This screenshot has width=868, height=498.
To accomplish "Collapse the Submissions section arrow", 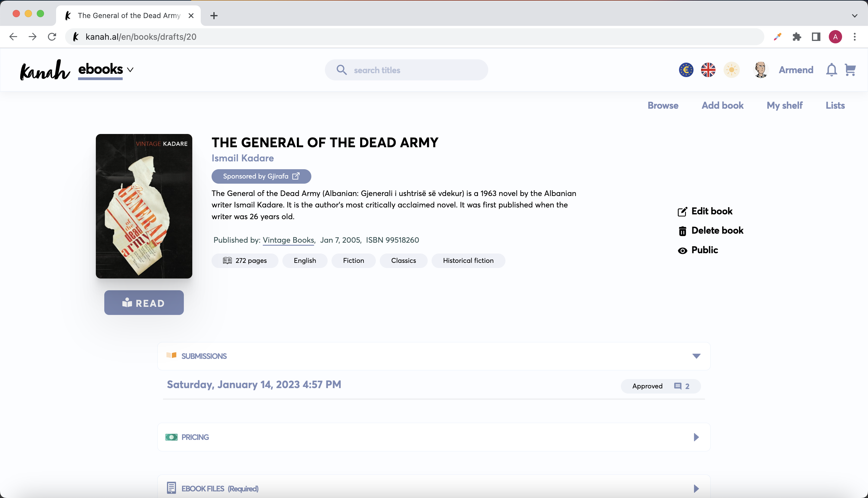I will tap(696, 356).
